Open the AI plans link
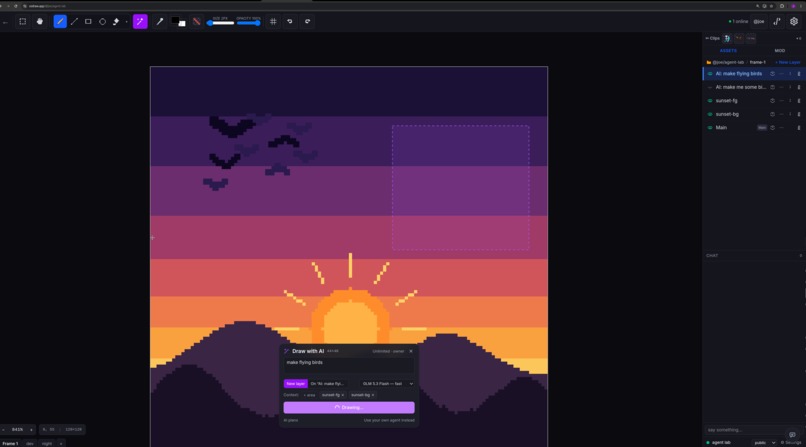This screenshot has width=806, height=447. coord(291,420)
